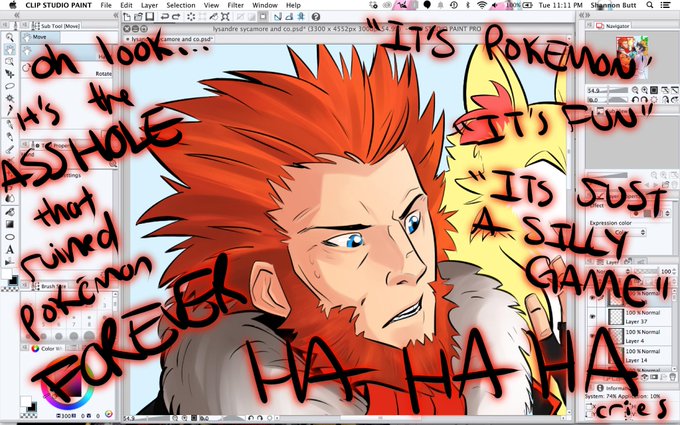Select the Zoom magnifier tool
Viewport: 680px width, 425px height.
click(x=9, y=37)
